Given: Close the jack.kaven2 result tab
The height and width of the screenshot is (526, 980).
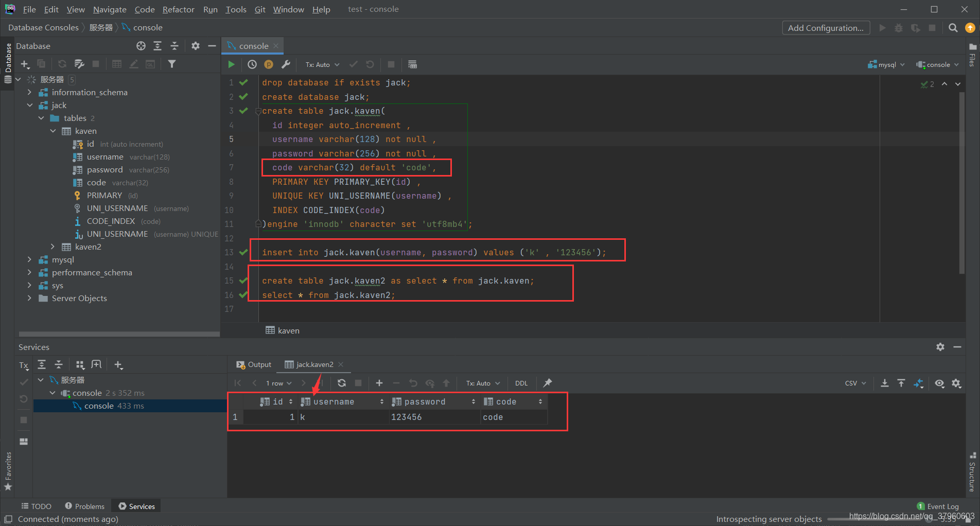Looking at the screenshot, I should [x=341, y=364].
